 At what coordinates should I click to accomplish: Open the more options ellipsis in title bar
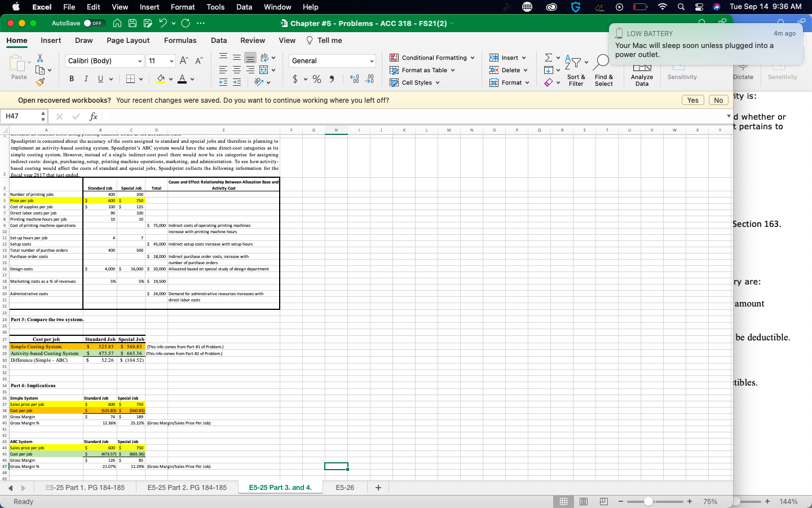(201, 23)
